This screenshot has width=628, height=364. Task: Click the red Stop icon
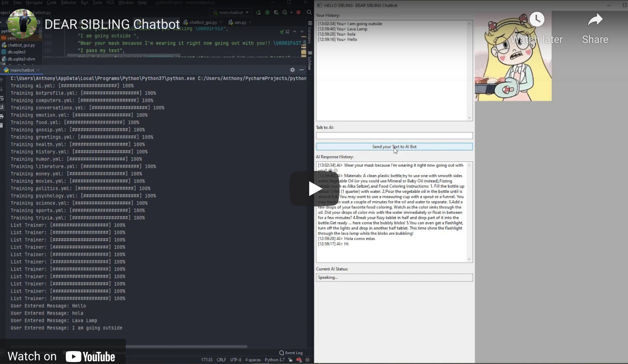[x=298, y=13]
